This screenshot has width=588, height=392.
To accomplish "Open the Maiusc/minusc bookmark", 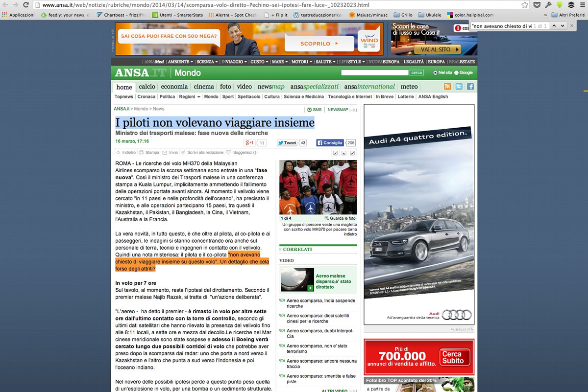I will tap(368, 15).
